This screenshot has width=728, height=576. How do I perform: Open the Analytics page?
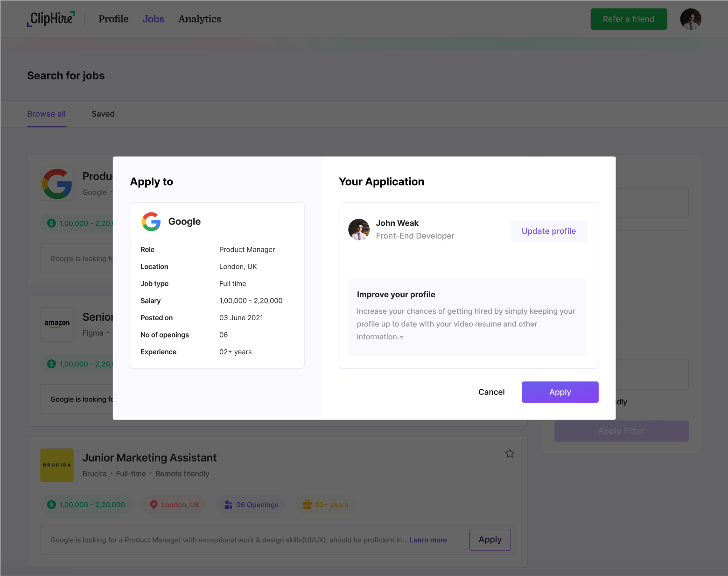pos(200,19)
